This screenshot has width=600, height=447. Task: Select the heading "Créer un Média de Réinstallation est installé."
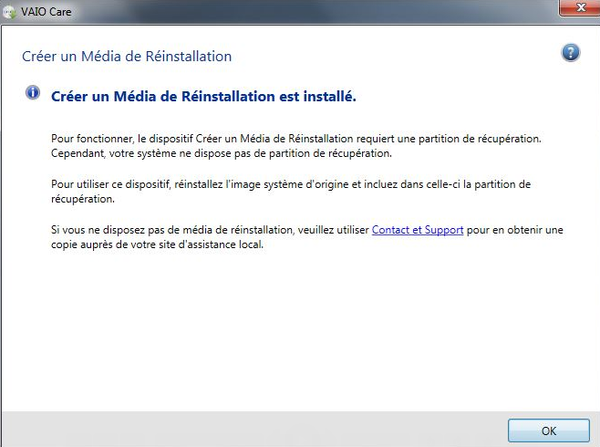(x=204, y=96)
